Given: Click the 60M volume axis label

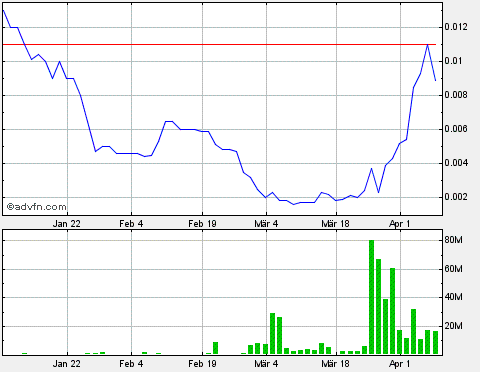Looking at the screenshot, I should point(454,269).
